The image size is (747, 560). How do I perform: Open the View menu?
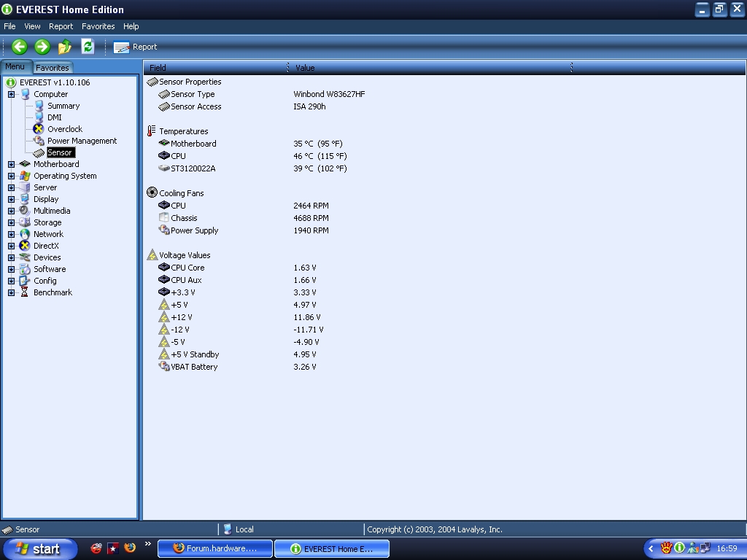click(32, 26)
